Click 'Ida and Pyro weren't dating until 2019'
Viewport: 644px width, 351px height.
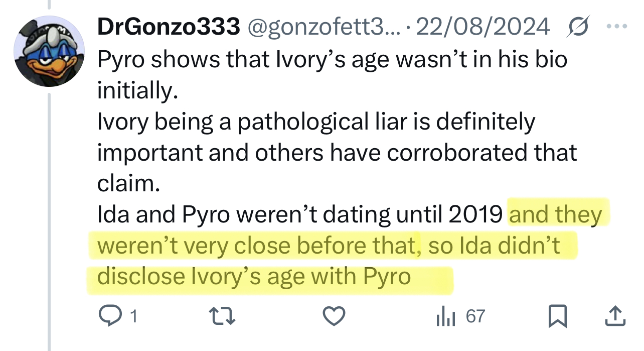point(299,215)
